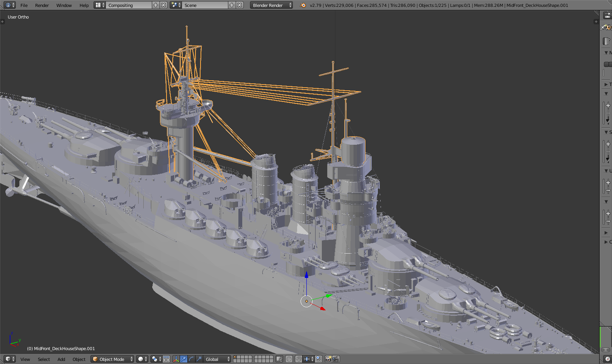
Task: Expand the tool shelf with left plus icon
Action: coord(2,22)
